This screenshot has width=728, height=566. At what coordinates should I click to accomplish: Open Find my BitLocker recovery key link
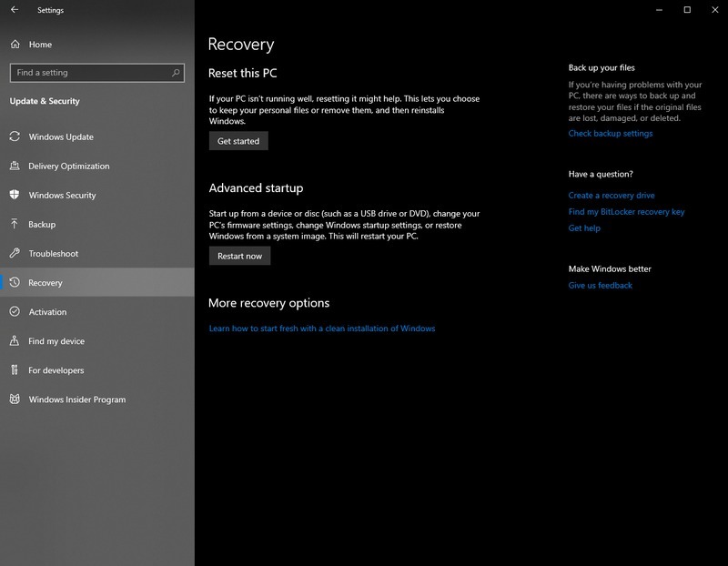[626, 212]
